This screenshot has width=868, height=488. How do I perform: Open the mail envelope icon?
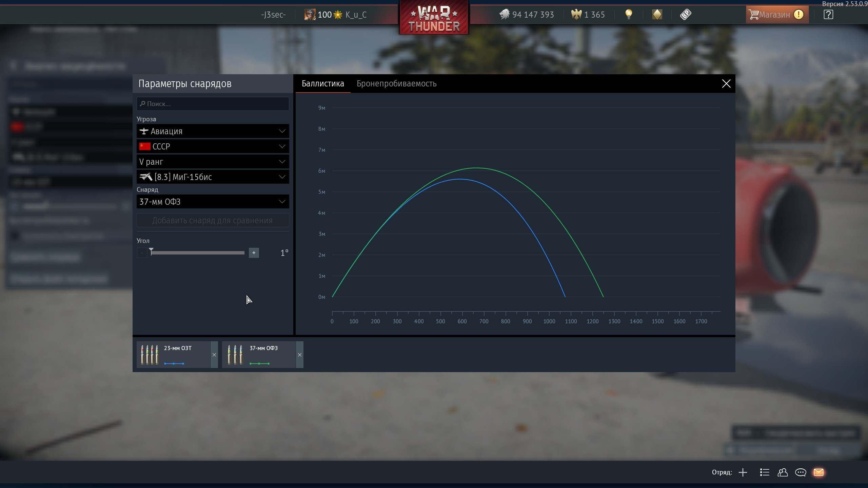818,472
